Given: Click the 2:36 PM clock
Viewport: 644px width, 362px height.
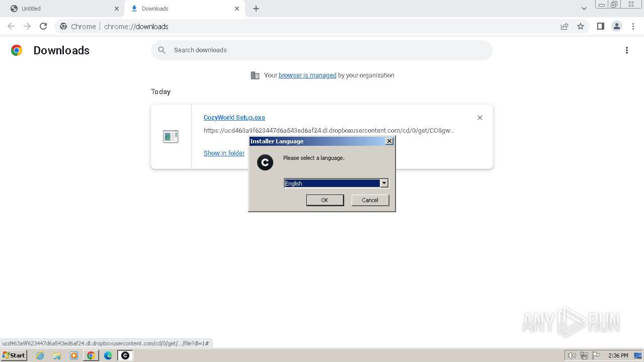Looking at the screenshot, I should pos(618,355).
